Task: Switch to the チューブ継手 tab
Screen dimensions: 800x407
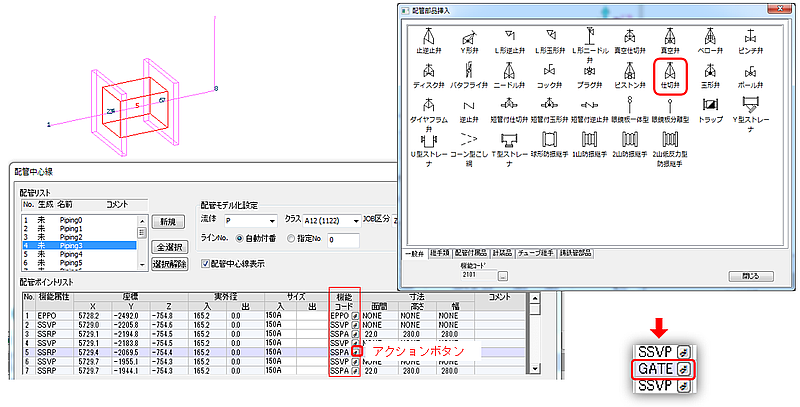Action: [536, 253]
